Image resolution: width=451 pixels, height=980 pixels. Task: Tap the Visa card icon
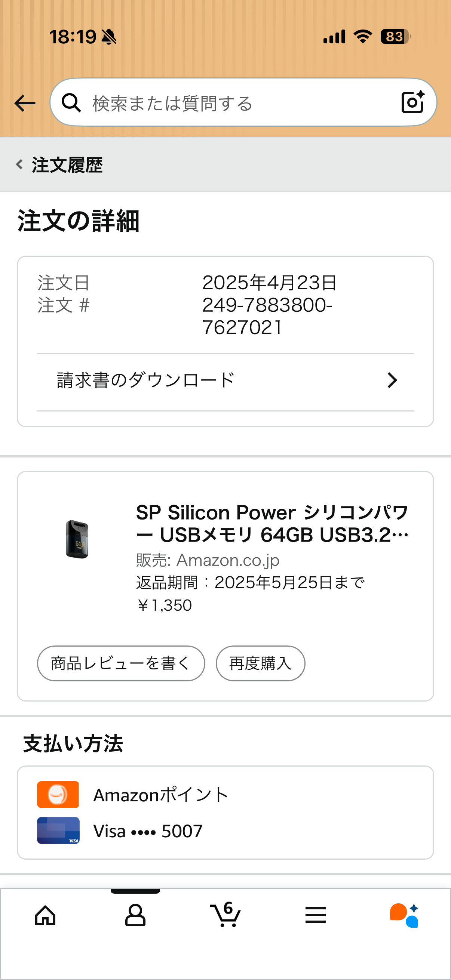point(58,830)
